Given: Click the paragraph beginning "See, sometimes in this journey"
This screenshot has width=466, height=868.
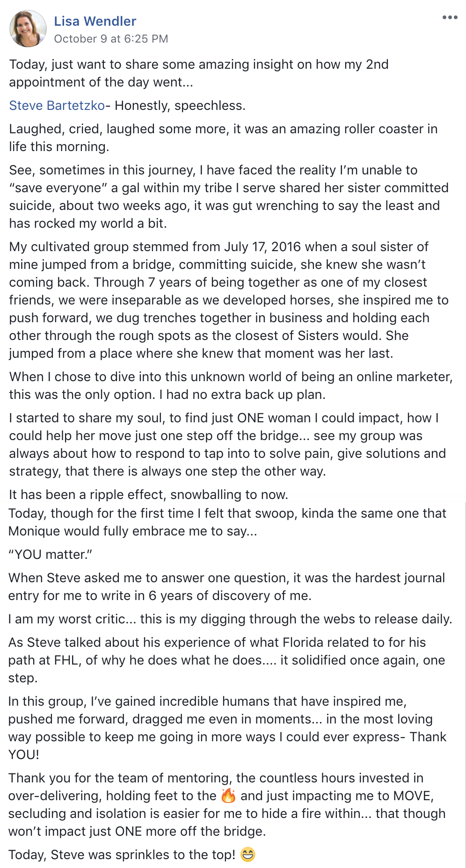Looking at the screenshot, I should click(x=228, y=197).
